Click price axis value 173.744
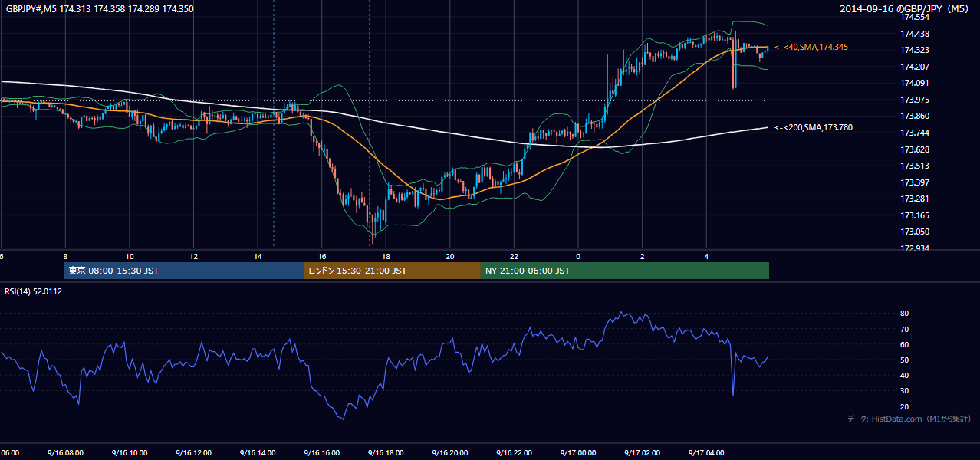Screen dimensions: 980x460 click(914, 133)
